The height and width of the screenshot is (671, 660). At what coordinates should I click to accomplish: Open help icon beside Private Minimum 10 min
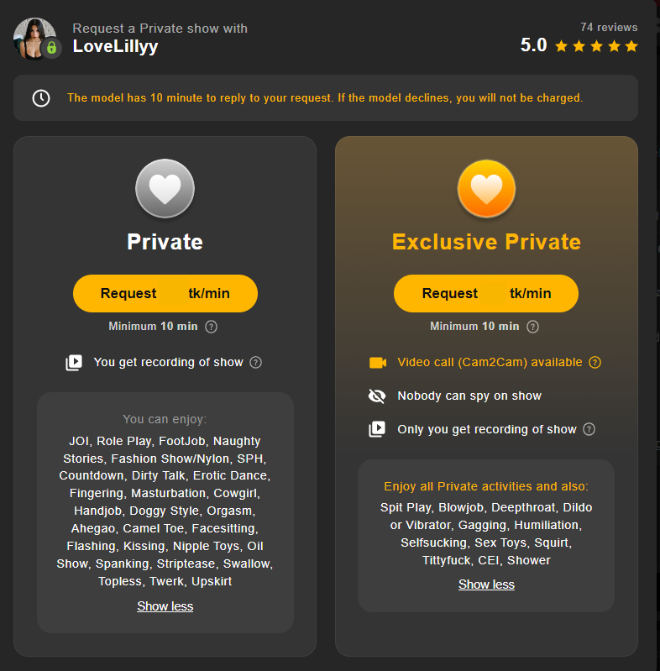(211, 327)
